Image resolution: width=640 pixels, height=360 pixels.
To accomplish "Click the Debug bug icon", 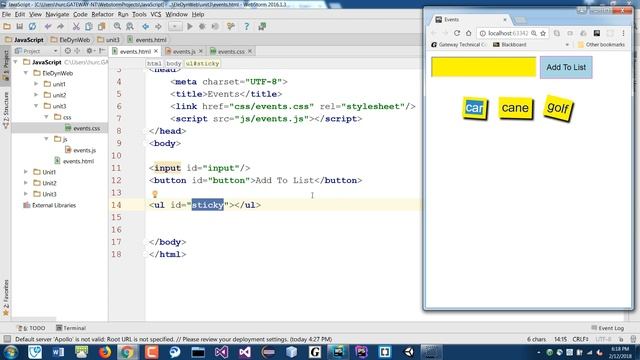I will 202,27.
